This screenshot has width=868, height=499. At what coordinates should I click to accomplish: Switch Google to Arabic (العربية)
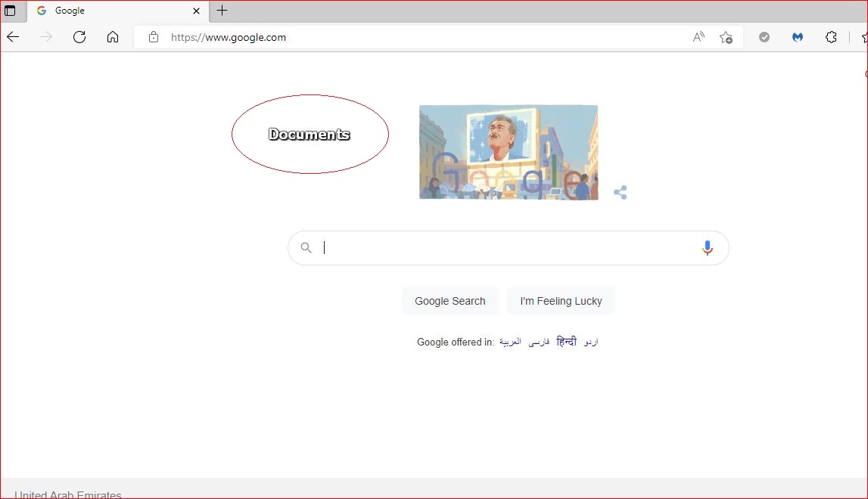point(510,342)
